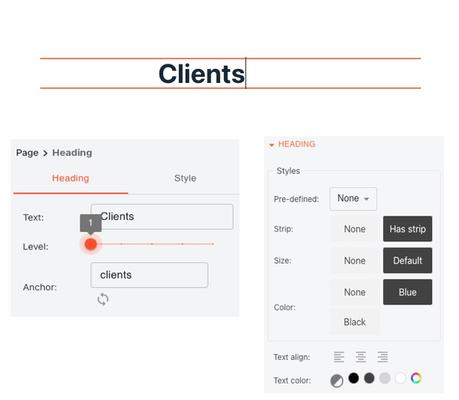The image size is (459, 400).
Task: Enable the Has strip option
Action: click(x=407, y=229)
